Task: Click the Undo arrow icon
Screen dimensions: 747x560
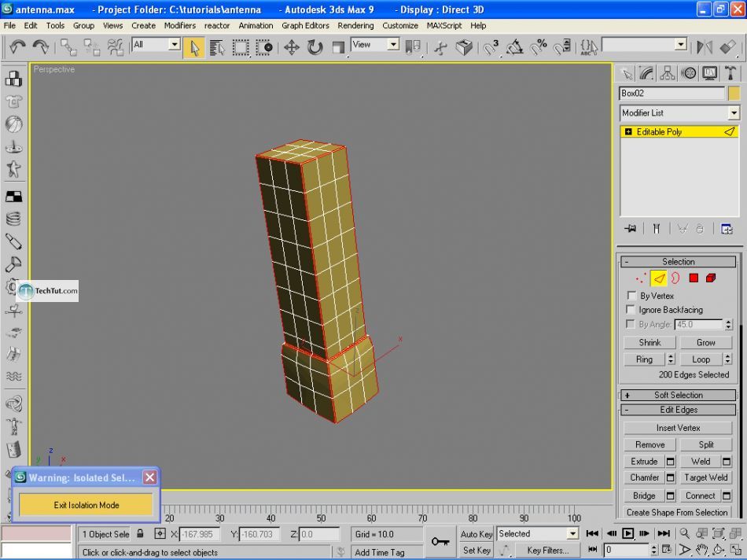Action: pyautogui.click(x=17, y=46)
